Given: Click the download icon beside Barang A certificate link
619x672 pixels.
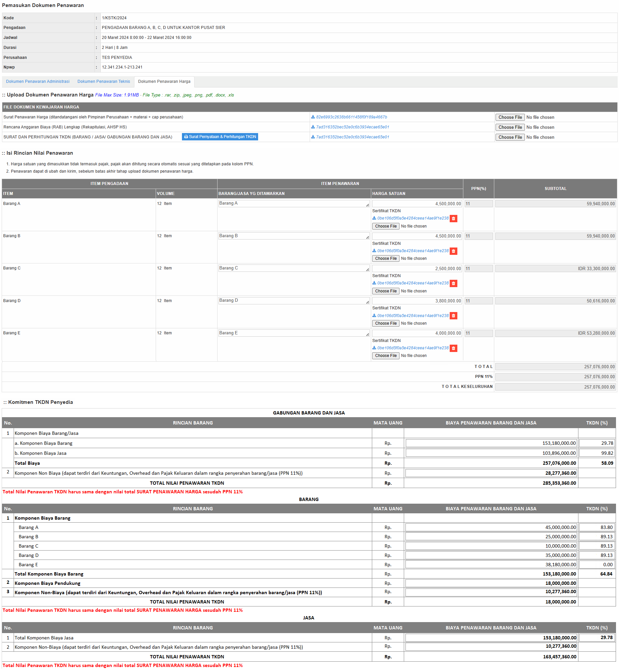Looking at the screenshot, I should tap(374, 218).
